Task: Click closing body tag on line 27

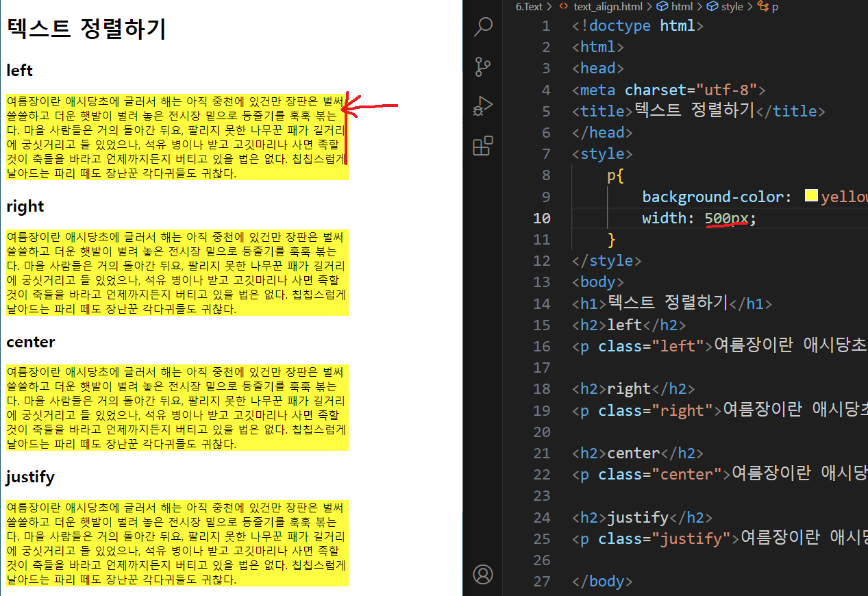Action: 602,581
